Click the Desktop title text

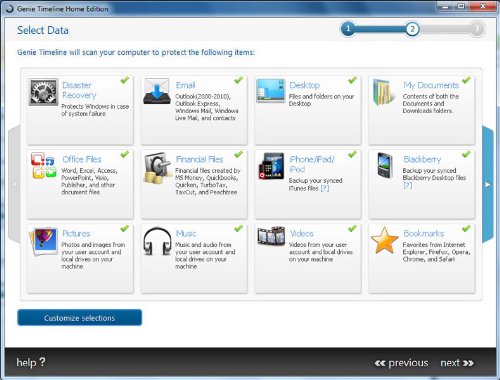point(304,85)
